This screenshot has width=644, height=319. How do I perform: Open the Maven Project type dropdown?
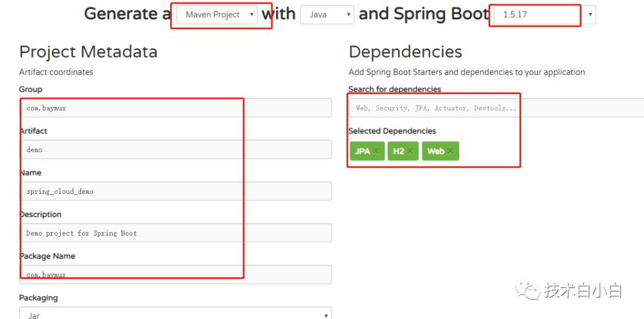pos(217,15)
